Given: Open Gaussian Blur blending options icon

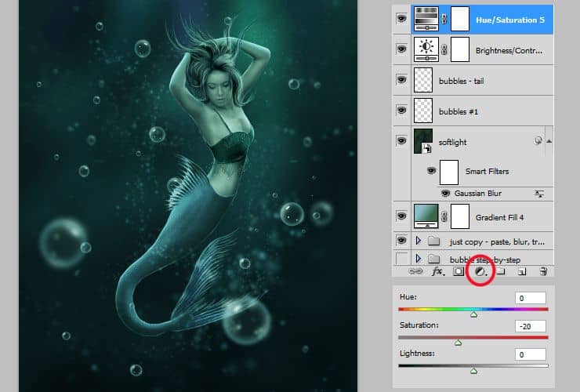Looking at the screenshot, I should [x=540, y=193].
